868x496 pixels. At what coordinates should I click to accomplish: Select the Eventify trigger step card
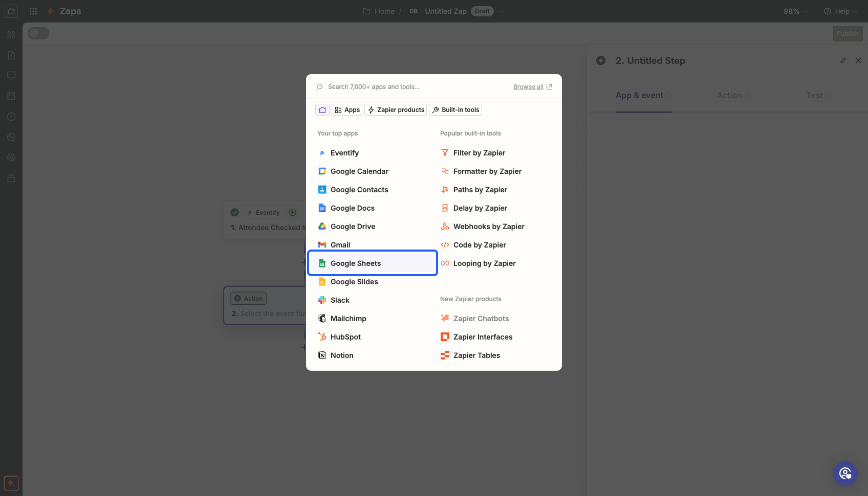click(265, 220)
